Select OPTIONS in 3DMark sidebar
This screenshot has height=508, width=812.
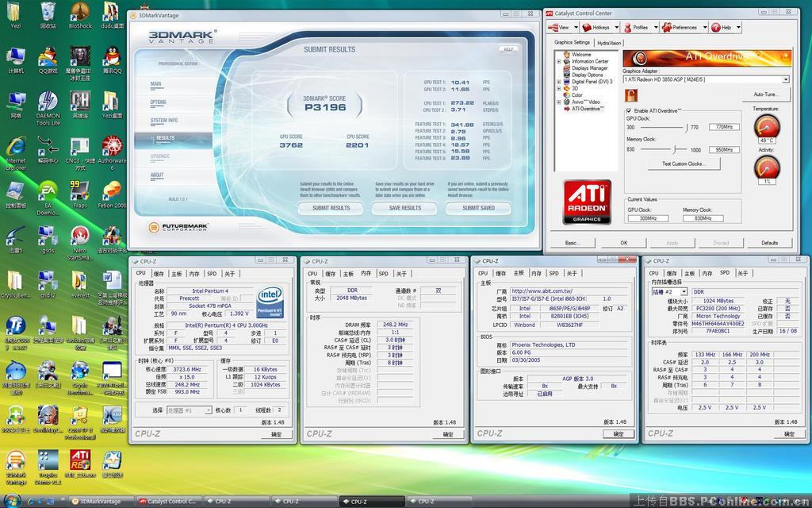[x=159, y=102]
